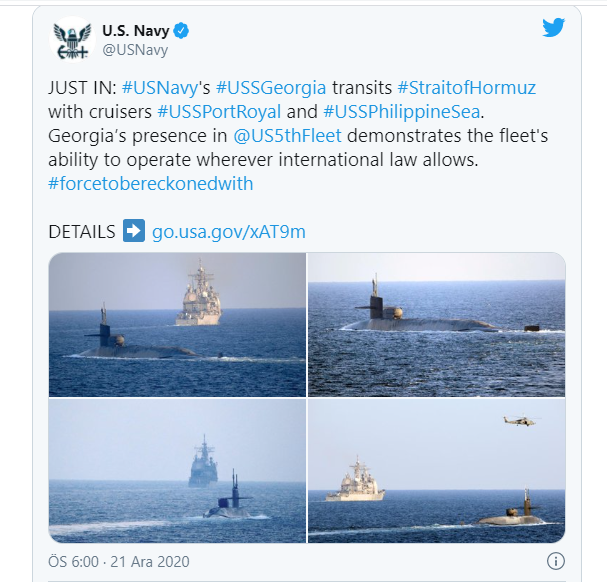
Task: Open the #USSGeorgia hashtag
Action: (x=271, y=88)
